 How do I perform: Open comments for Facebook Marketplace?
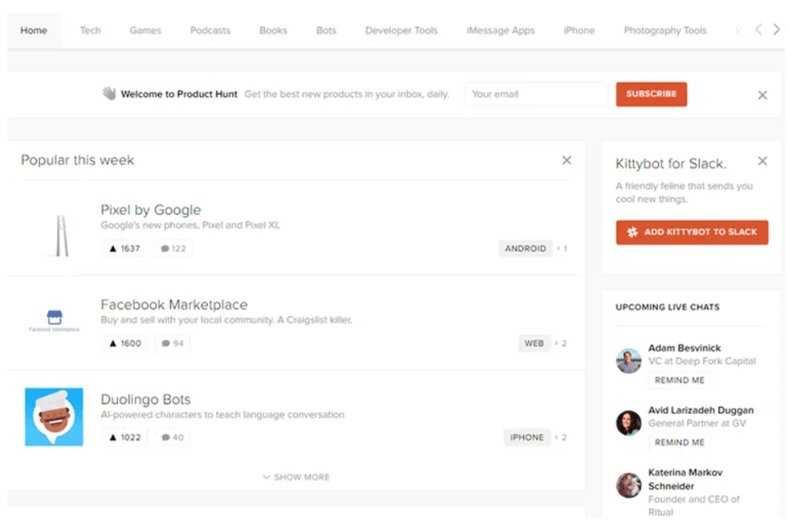point(170,343)
